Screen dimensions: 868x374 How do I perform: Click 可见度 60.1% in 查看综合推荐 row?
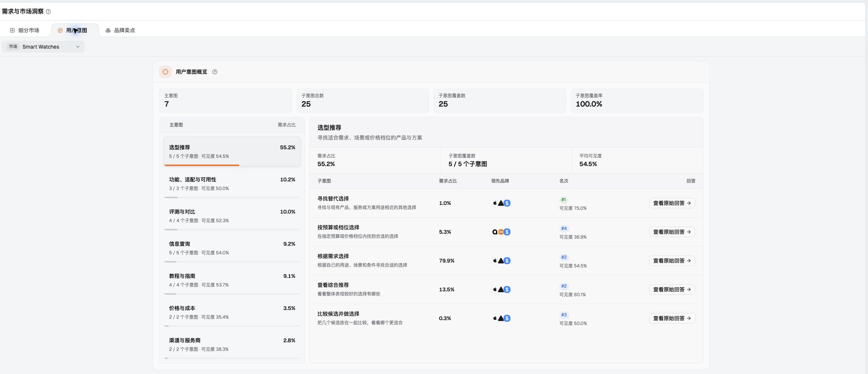(572, 295)
